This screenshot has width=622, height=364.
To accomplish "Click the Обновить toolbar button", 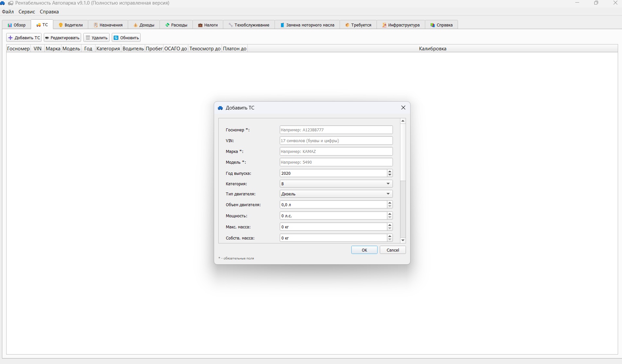I will (126, 38).
